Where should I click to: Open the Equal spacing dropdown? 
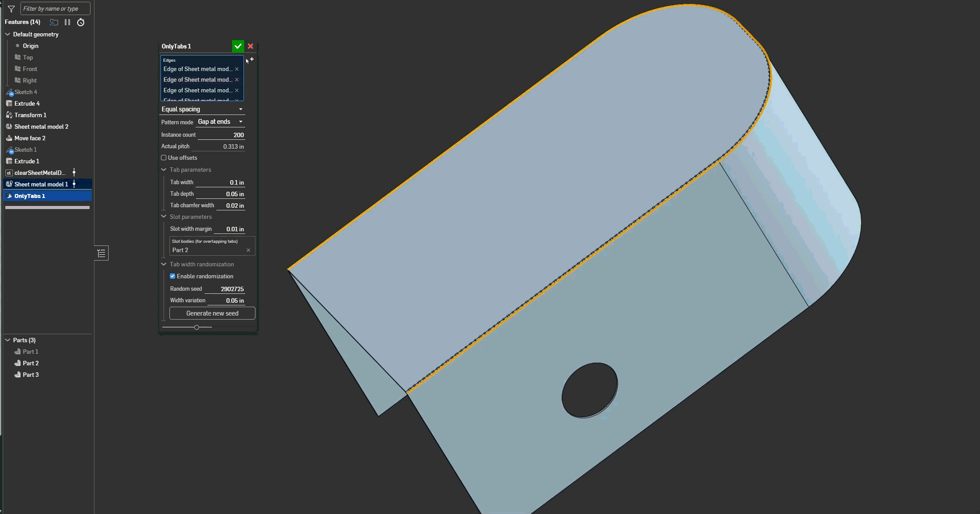[x=202, y=109]
